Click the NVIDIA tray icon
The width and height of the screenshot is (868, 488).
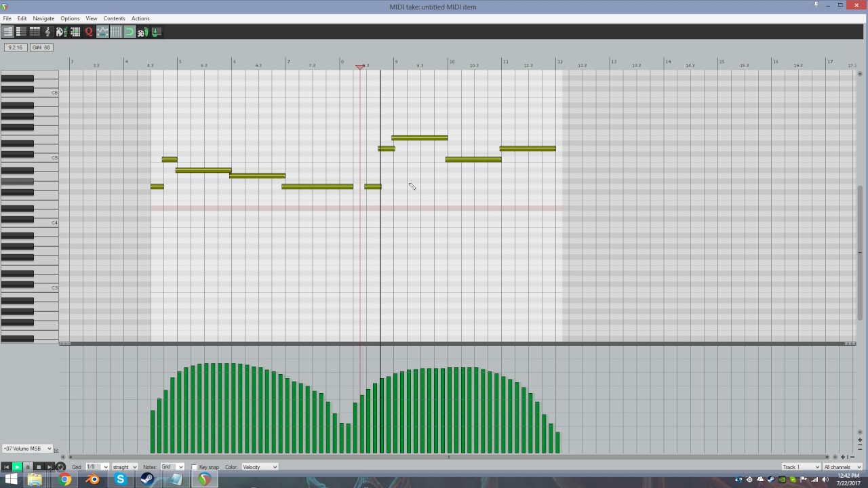tap(782, 480)
